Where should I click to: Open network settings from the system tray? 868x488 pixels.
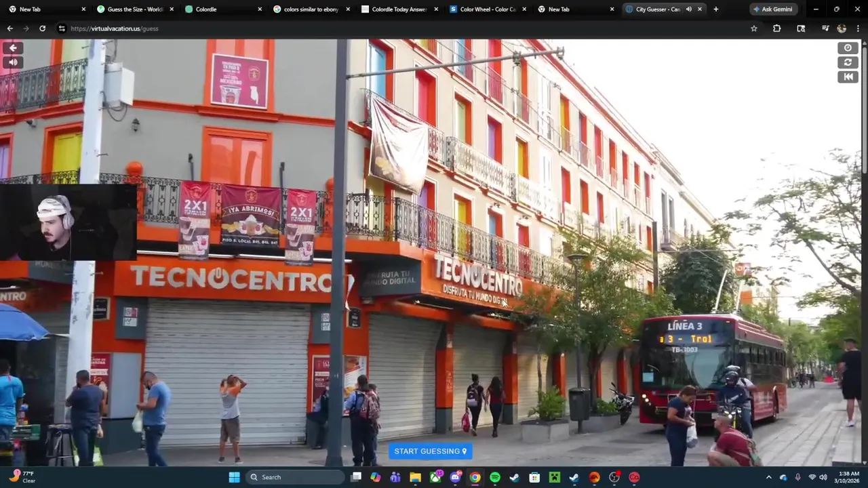click(812, 477)
